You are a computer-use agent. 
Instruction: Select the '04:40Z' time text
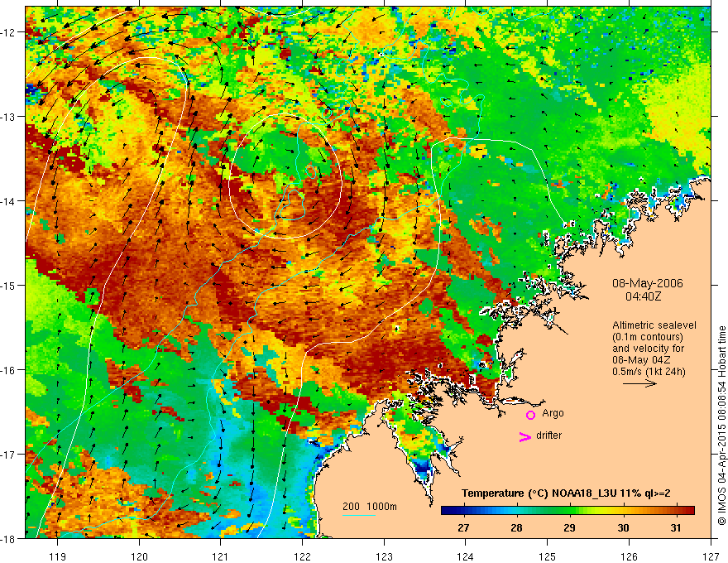pos(643,296)
